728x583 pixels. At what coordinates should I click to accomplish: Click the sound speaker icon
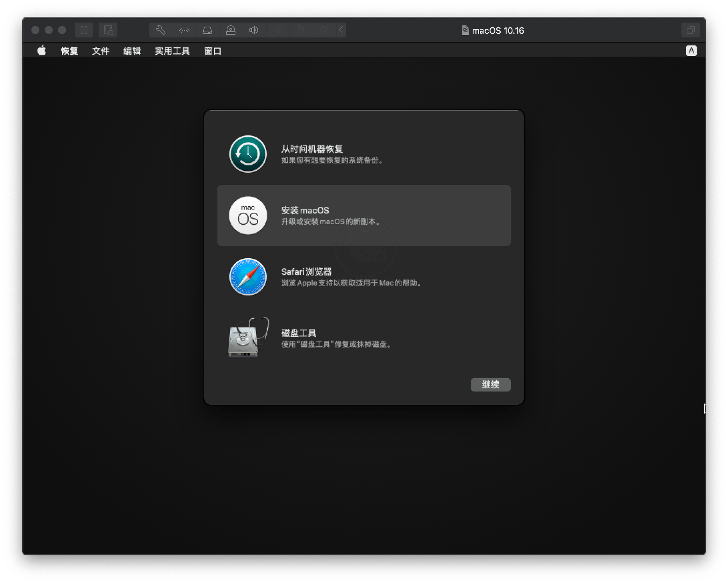[254, 30]
